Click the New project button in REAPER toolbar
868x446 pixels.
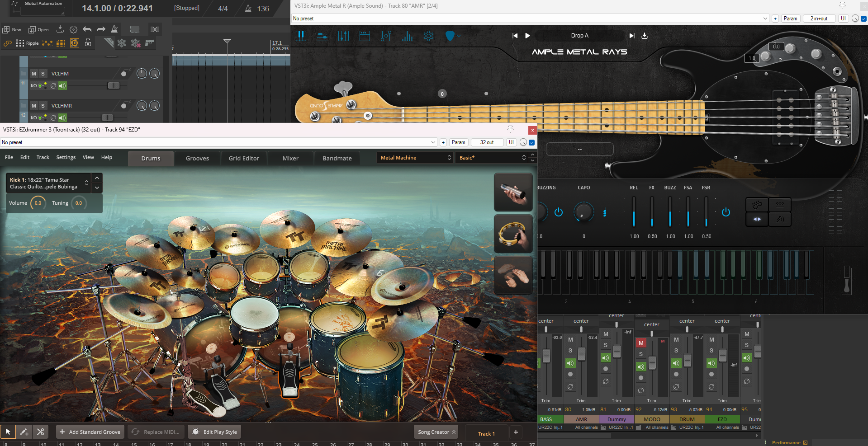(x=12, y=29)
